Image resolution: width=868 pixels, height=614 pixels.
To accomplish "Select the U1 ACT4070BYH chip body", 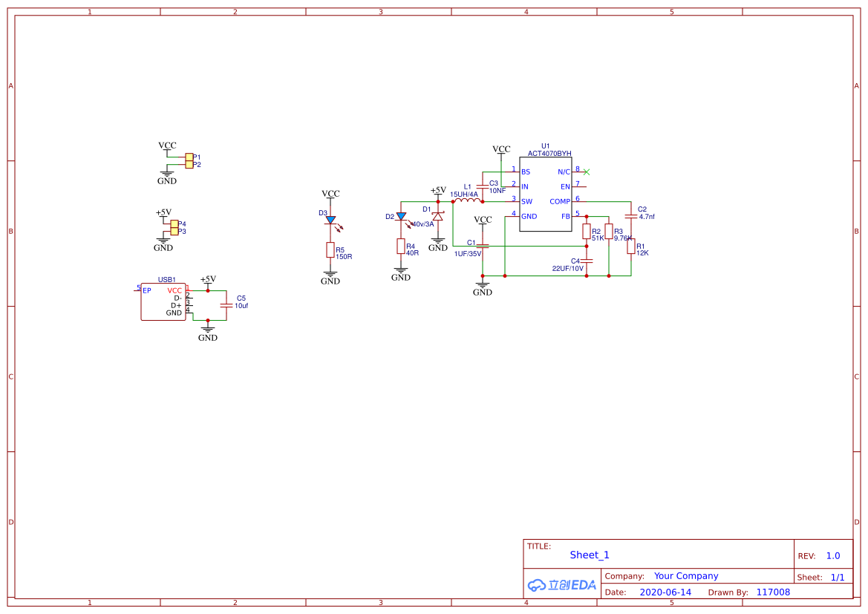I will 545,194.
